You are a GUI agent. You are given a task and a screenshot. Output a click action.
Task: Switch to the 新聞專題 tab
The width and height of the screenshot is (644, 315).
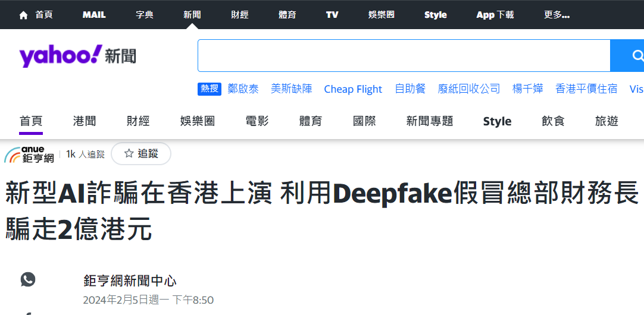(x=430, y=121)
